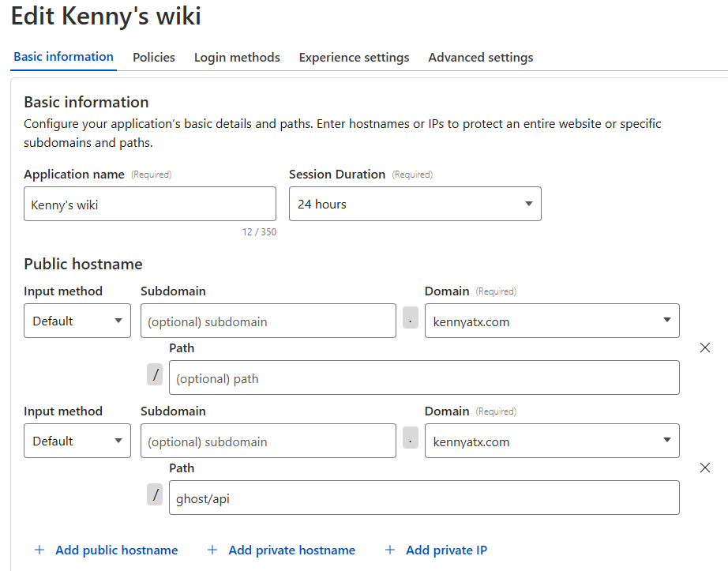Open the Login methods tab

237,57
